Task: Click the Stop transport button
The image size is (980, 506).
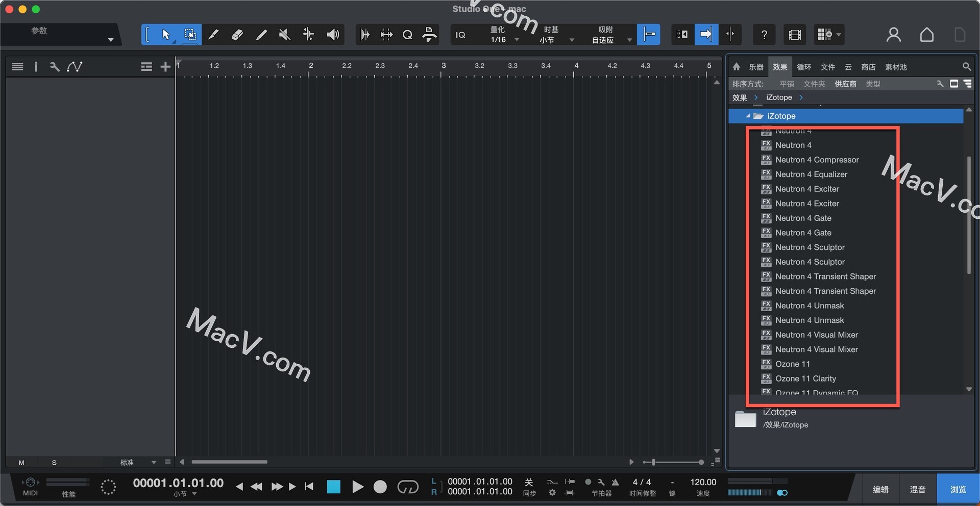Action: [x=333, y=487]
